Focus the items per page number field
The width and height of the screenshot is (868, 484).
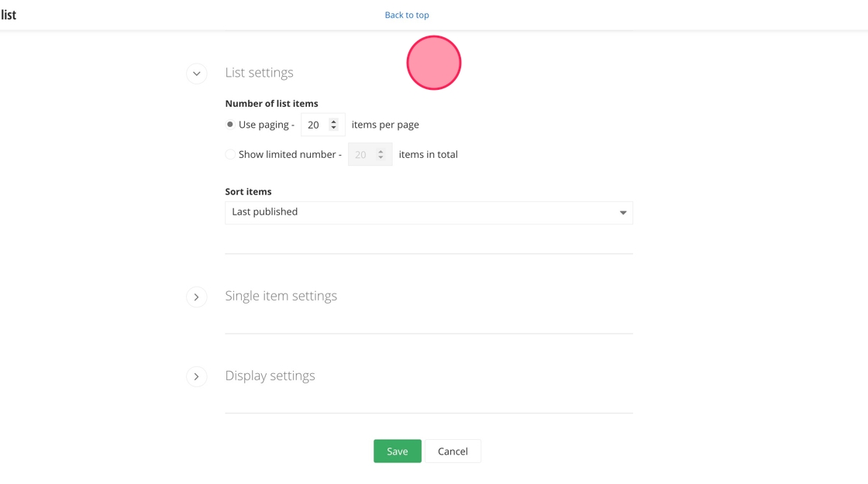click(x=315, y=125)
